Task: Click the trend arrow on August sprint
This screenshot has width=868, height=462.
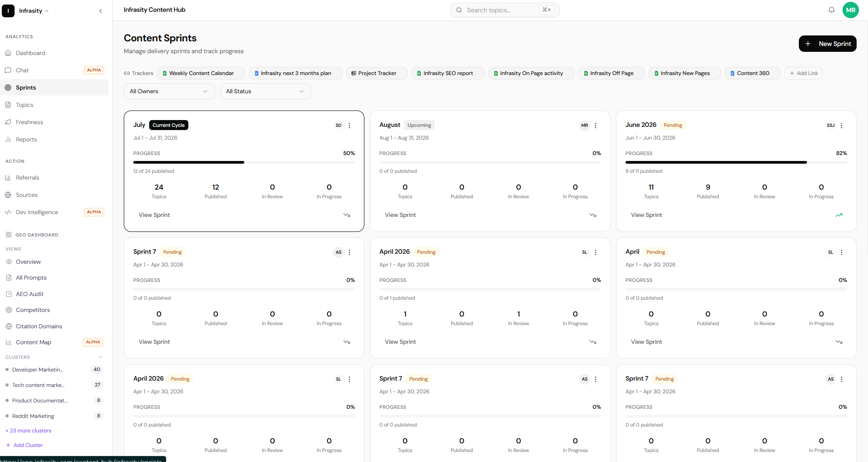Action: coord(593,215)
